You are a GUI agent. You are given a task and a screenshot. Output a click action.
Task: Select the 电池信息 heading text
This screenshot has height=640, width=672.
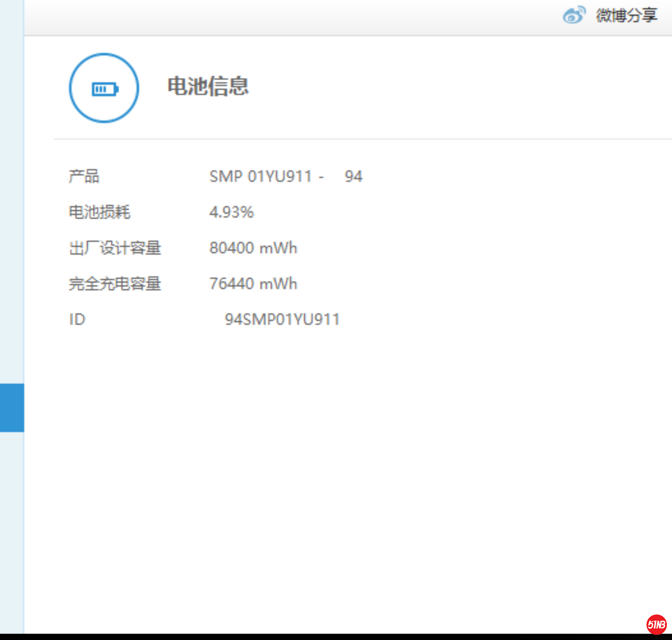pyautogui.click(x=208, y=86)
